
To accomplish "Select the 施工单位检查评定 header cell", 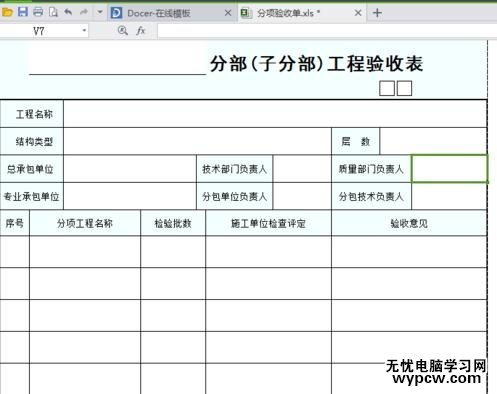I will click(269, 223).
